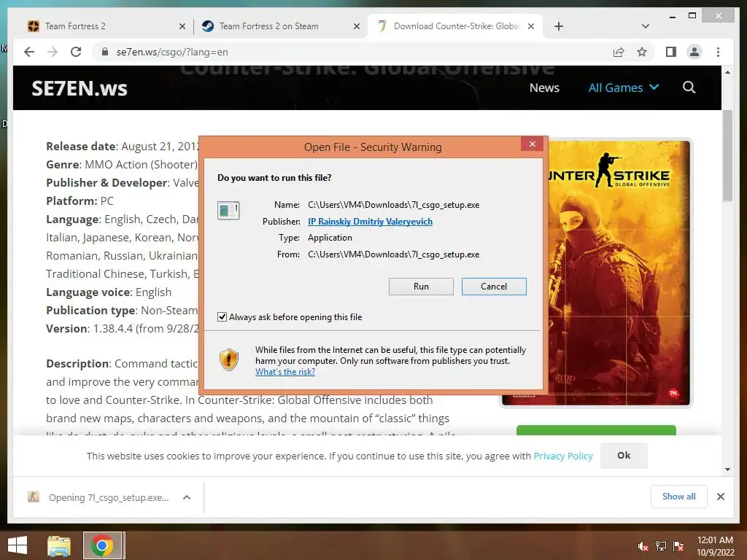The image size is (747, 560).
Task: Go forward in browser history
Action: point(53,52)
